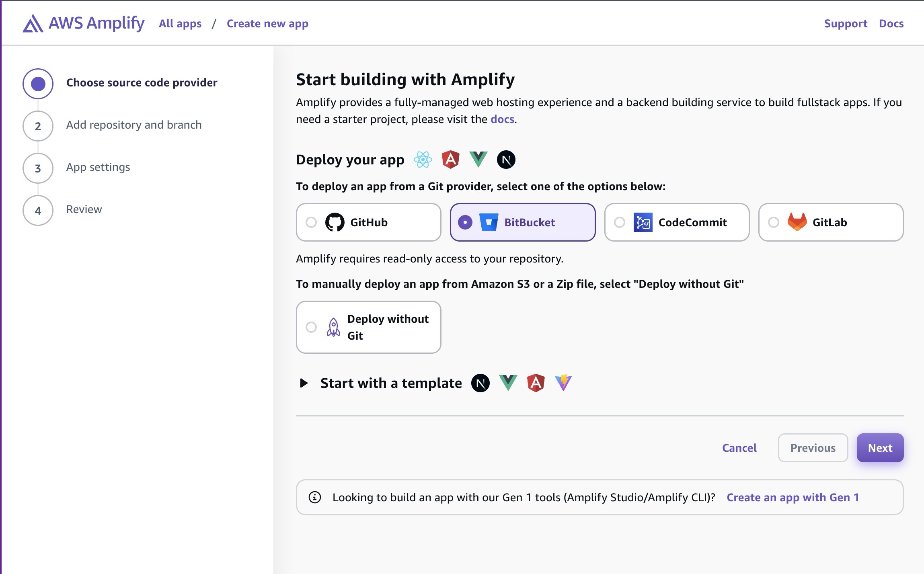
Task: Open All apps breadcrumb
Action: [180, 23]
